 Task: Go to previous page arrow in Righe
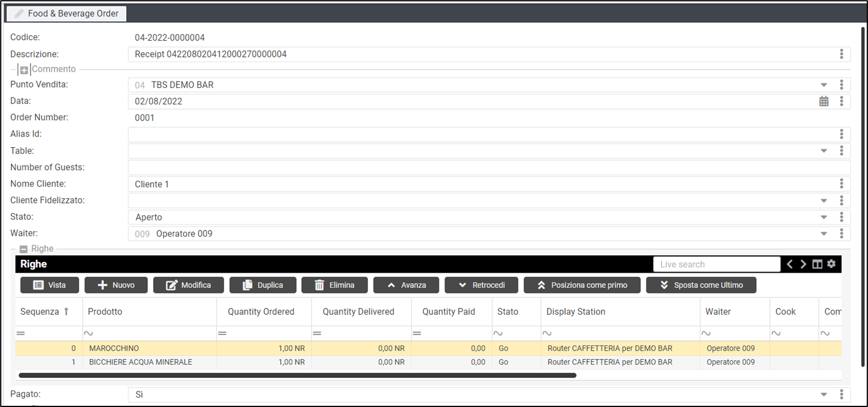[790, 264]
